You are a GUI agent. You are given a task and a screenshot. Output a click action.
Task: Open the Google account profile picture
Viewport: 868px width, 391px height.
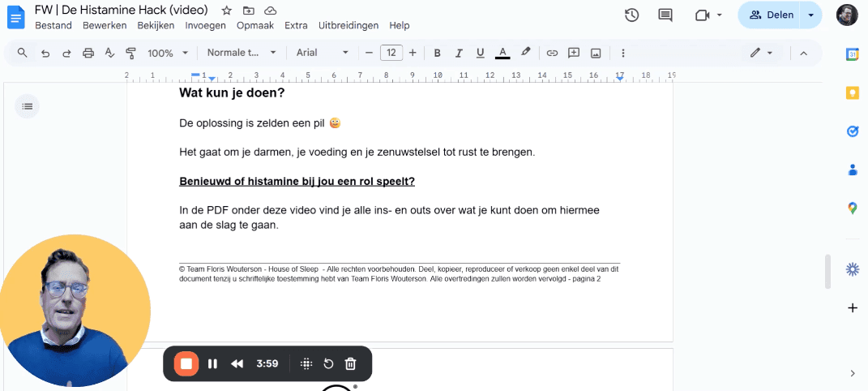pyautogui.click(x=846, y=15)
